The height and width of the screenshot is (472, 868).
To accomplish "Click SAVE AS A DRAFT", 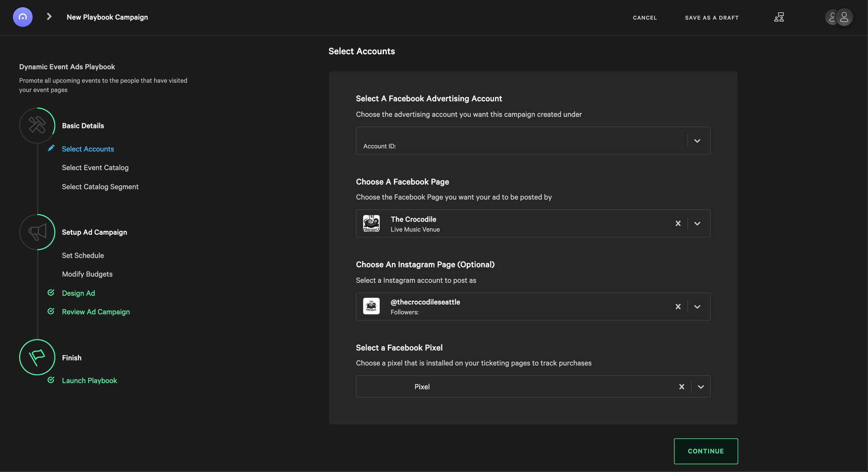I will pos(712,18).
